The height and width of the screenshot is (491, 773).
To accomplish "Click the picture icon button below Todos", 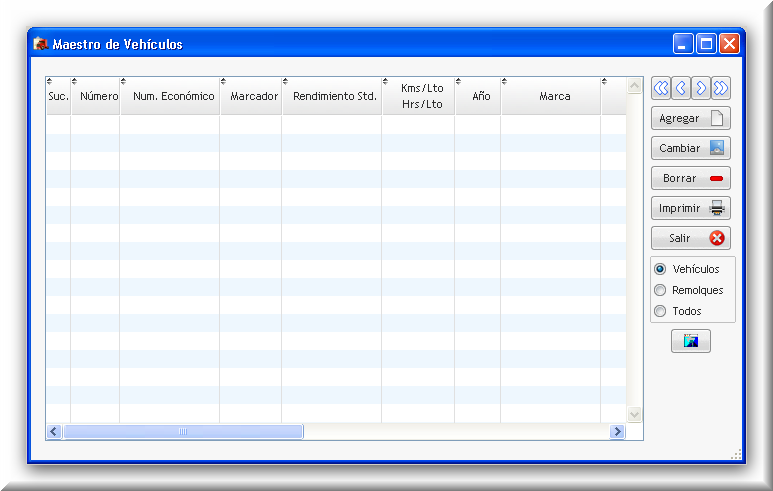I will tap(691, 341).
